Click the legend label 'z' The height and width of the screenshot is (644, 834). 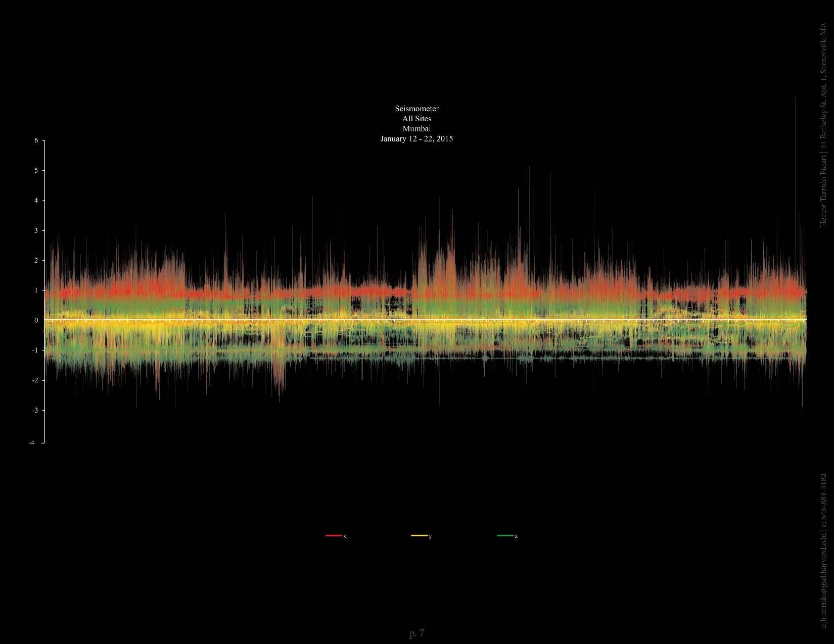(516, 536)
